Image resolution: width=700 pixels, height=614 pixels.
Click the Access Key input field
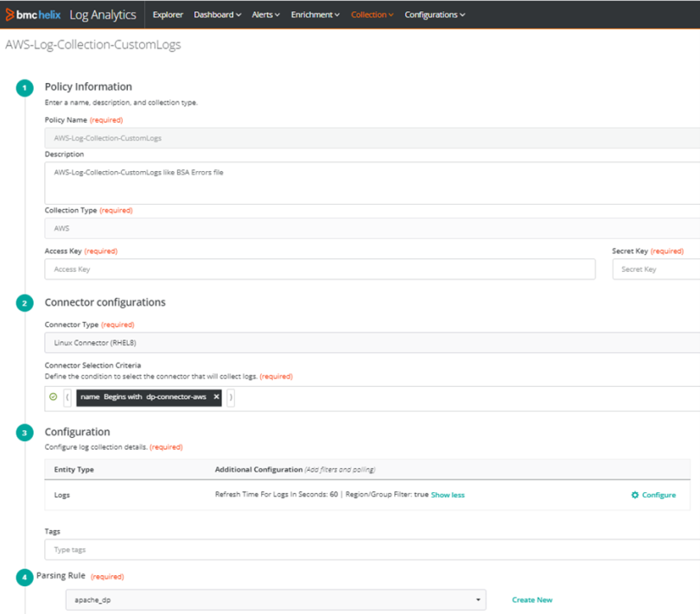(320, 269)
